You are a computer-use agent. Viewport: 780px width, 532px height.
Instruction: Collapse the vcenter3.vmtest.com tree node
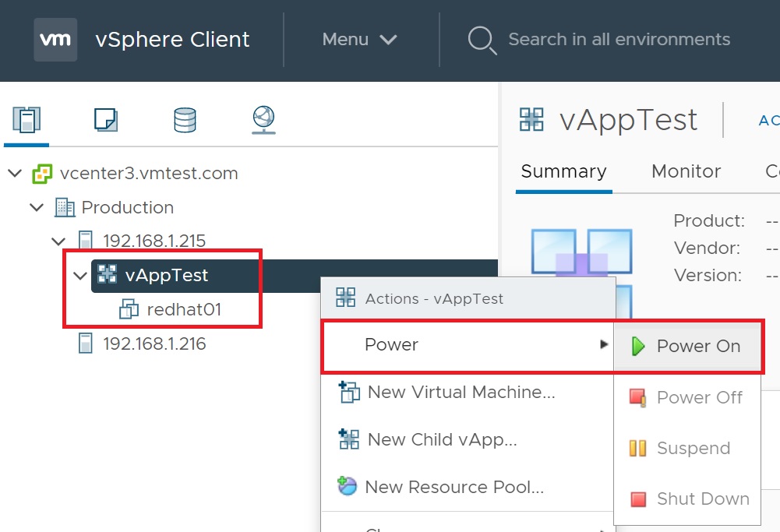tap(15, 174)
